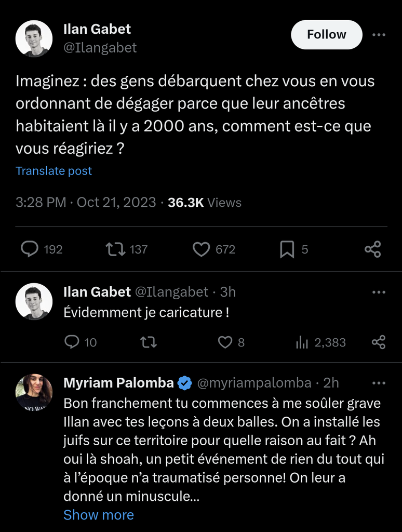Follow Ilan Gabet
This screenshot has height=532, width=402.
[x=326, y=35]
